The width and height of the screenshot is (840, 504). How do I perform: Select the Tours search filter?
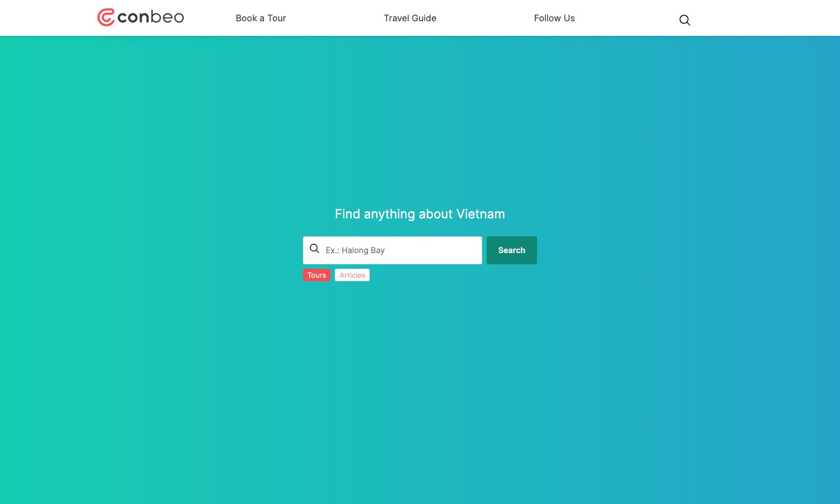tap(316, 275)
